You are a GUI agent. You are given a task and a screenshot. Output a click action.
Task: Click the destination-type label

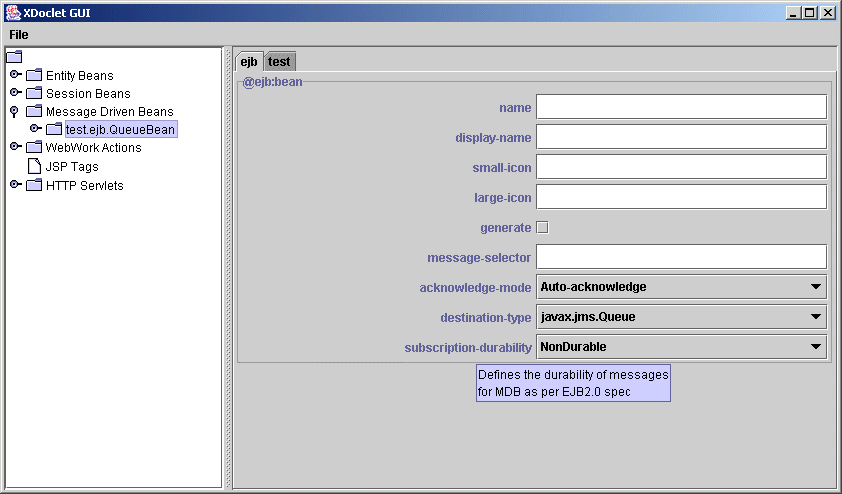coord(485,318)
